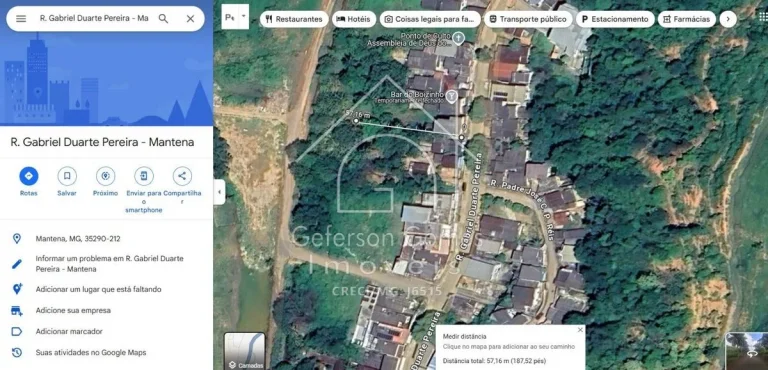768x370 pixels.
Task: Click the history clock icon
Action: (17, 352)
